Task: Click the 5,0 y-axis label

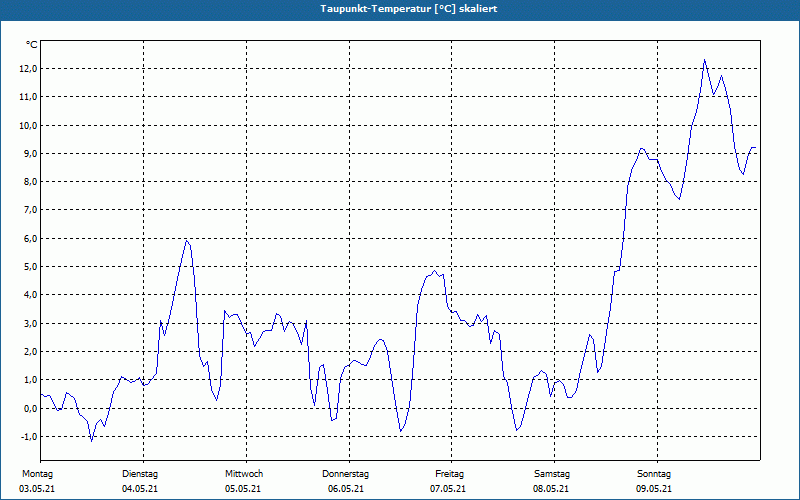Action: point(31,267)
